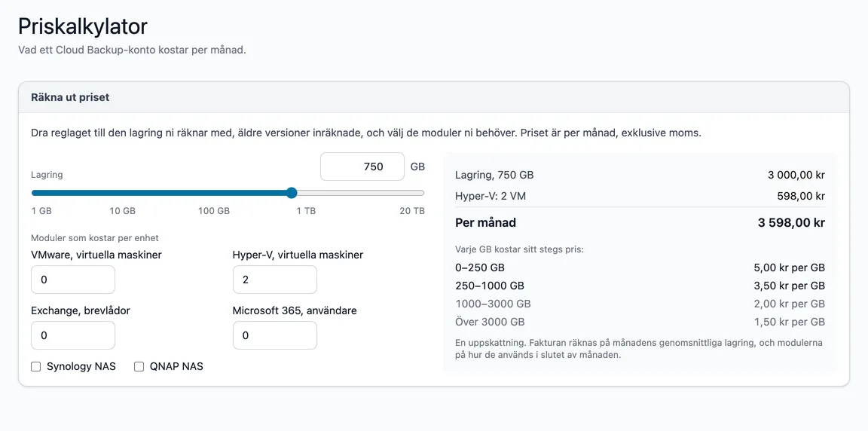Click the Hyper-V, virtuella maskiner label

coord(298,255)
